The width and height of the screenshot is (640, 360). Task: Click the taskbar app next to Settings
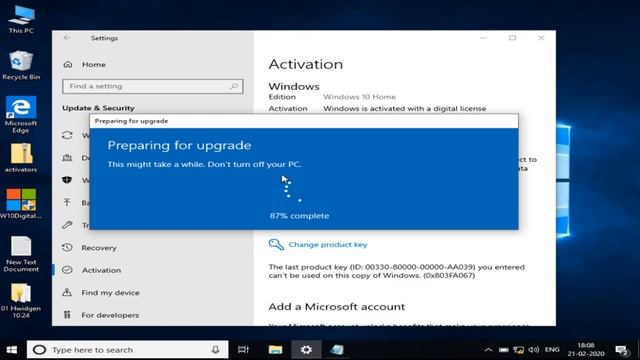[337, 350]
